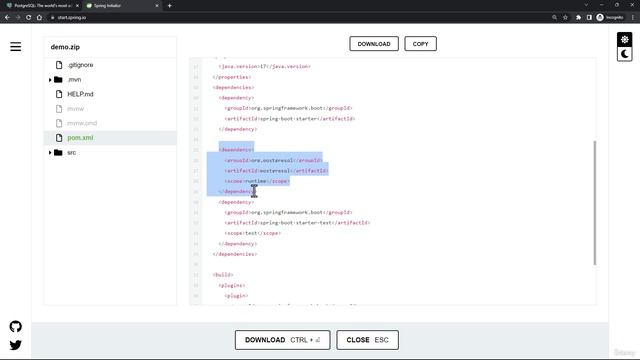Reload the current page
The image size is (640, 360).
29,18
